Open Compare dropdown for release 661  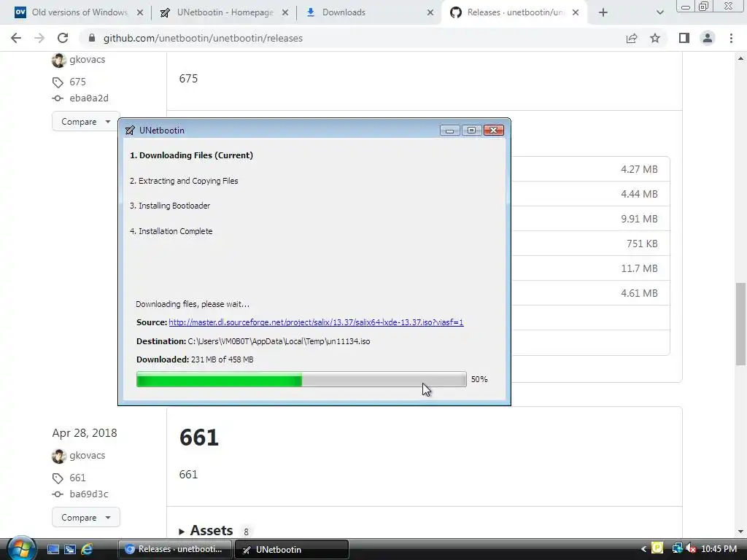pyautogui.click(x=86, y=518)
